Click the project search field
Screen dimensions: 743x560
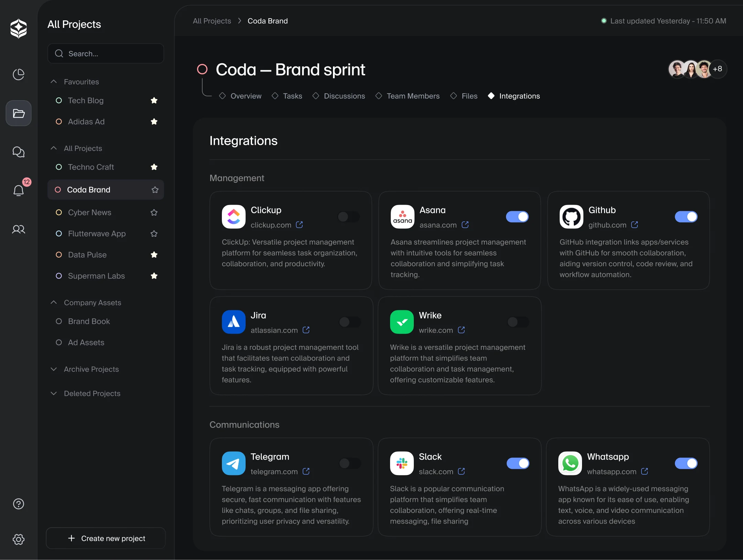pos(106,53)
